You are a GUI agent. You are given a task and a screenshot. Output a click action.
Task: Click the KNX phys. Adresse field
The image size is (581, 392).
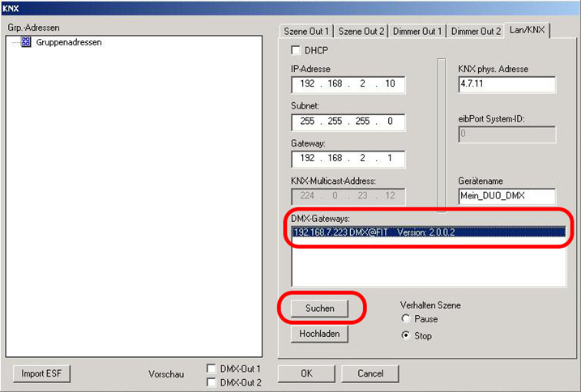[x=507, y=84]
